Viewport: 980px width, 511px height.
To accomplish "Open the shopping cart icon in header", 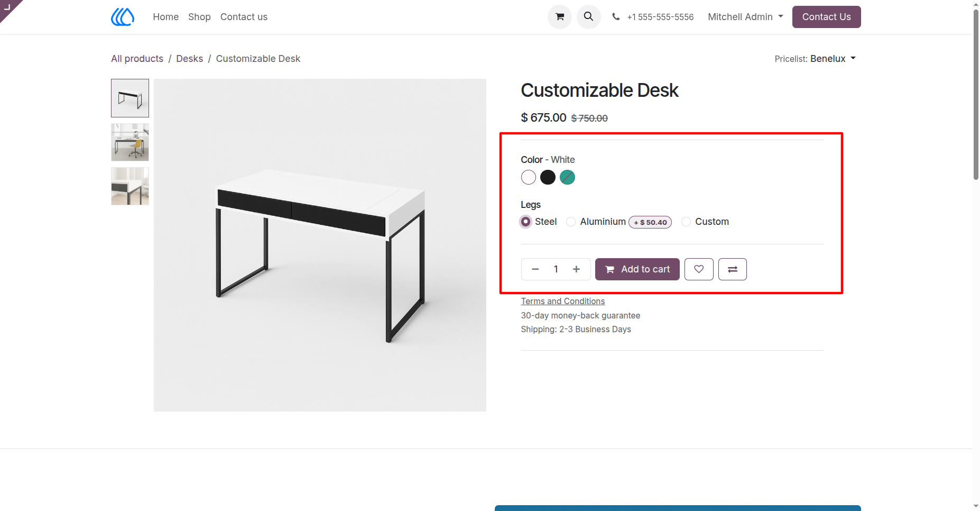I will tap(560, 17).
